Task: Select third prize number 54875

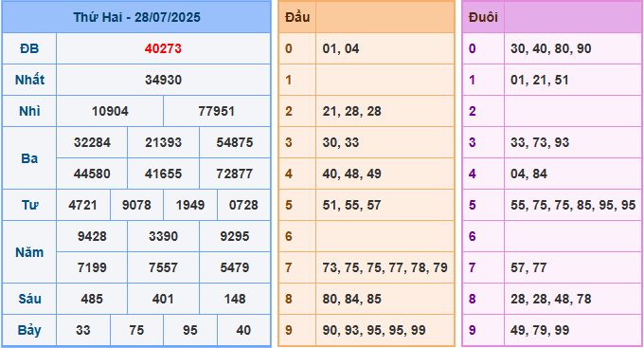Action: click(x=235, y=142)
